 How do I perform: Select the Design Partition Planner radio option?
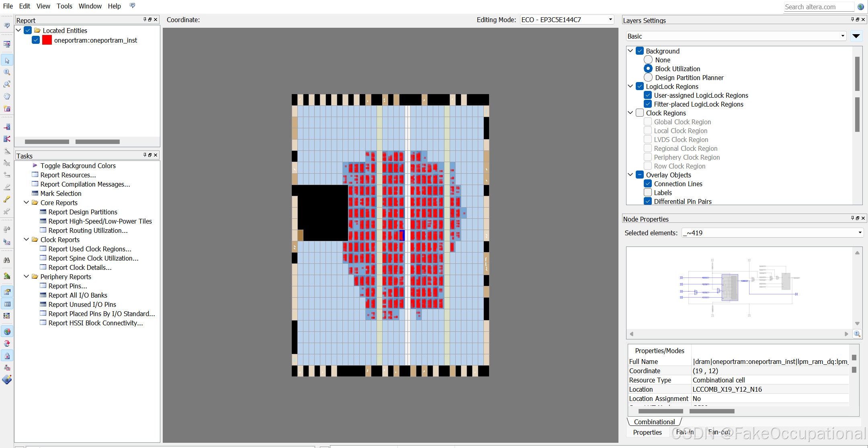[648, 78]
